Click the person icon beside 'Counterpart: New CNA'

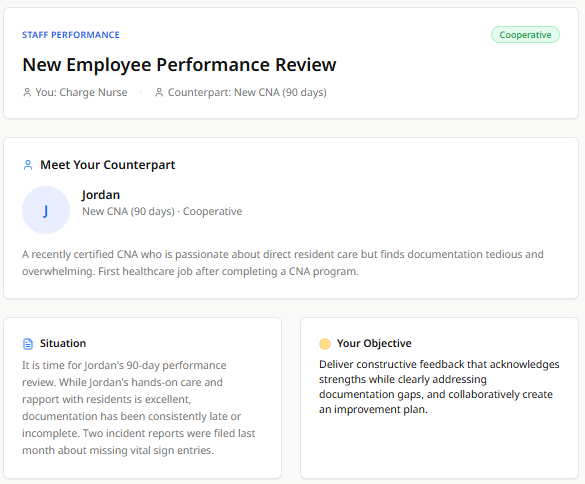[159, 92]
